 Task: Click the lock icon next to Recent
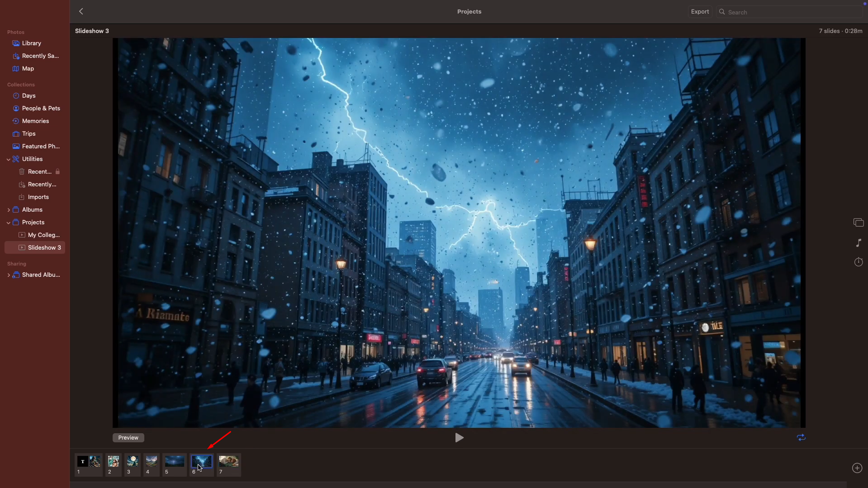click(x=57, y=172)
